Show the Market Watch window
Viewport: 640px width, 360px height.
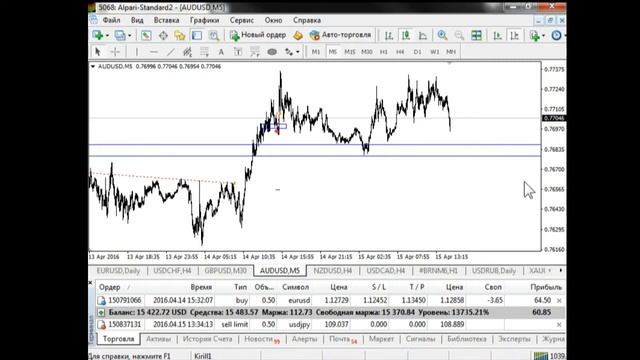[146, 36]
